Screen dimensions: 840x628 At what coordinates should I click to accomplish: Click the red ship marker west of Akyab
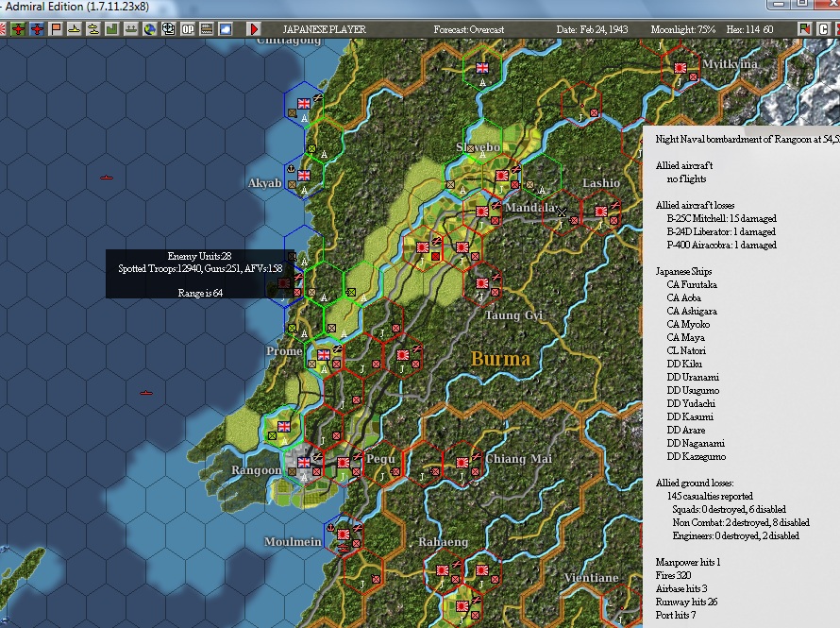(107, 178)
